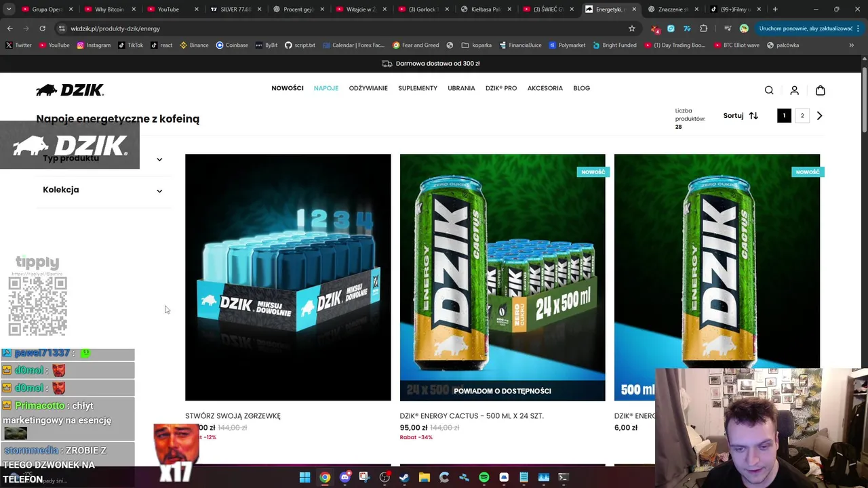Viewport: 868px width, 488px height.
Task: Open the SUPLEMENTY menu item
Action: [418, 88]
